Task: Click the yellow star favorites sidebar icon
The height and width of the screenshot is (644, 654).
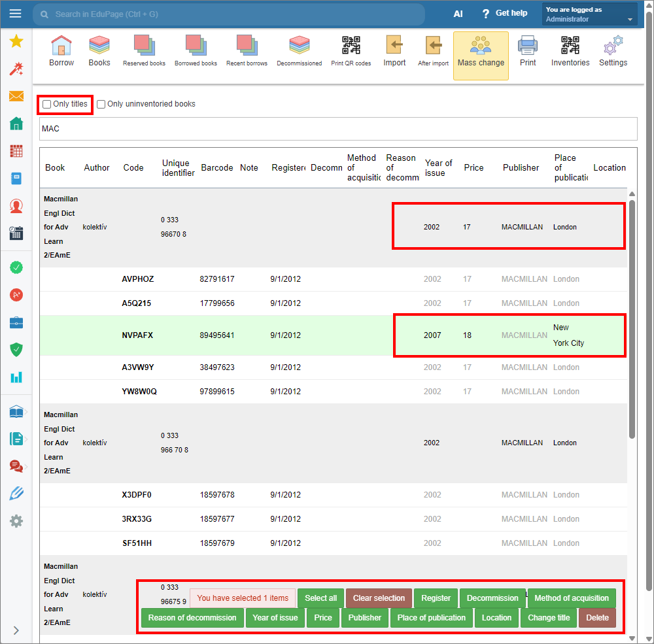Action: pyautogui.click(x=16, y=42)
